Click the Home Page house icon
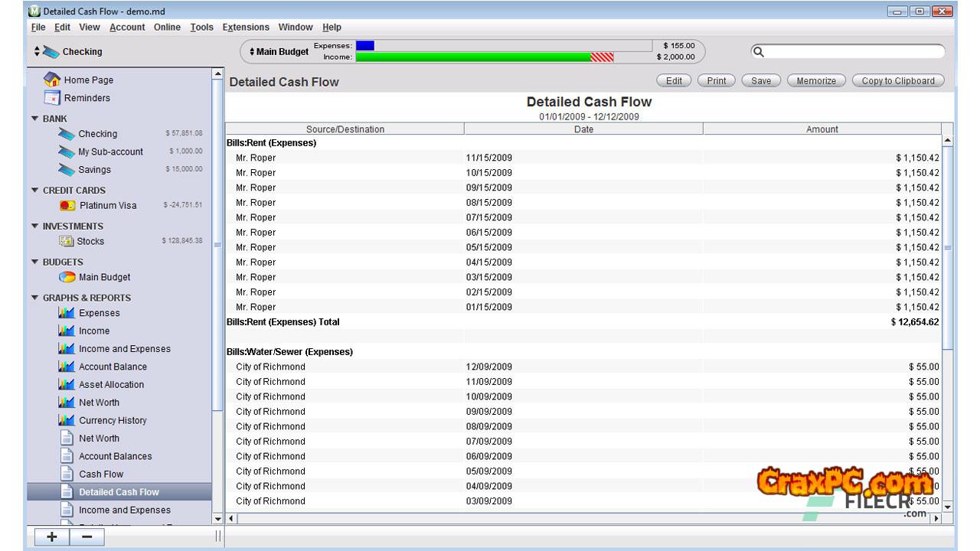Viewport: 980px width, 551px height. pyautogui.click(x=52, y=80)
